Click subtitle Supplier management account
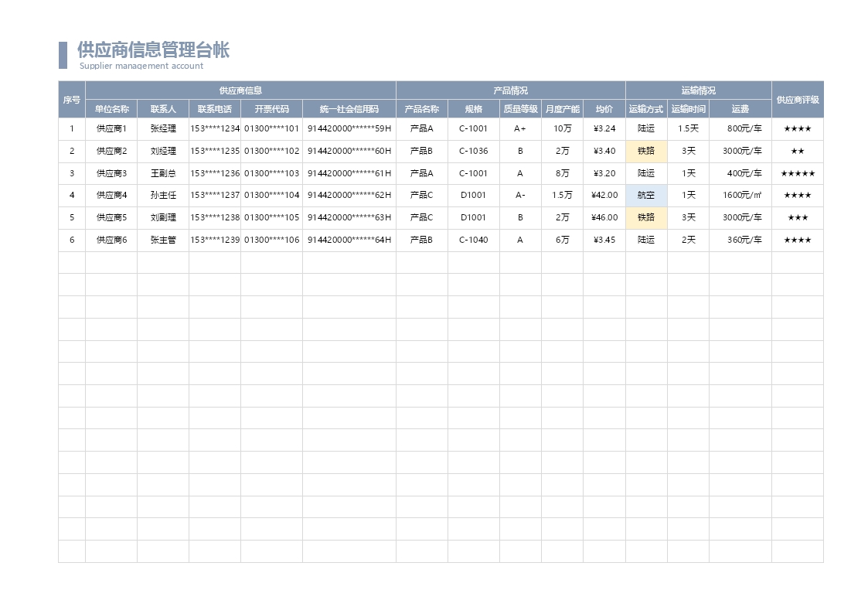This screenshot has width=868, height=614. (x=141, y=66)
